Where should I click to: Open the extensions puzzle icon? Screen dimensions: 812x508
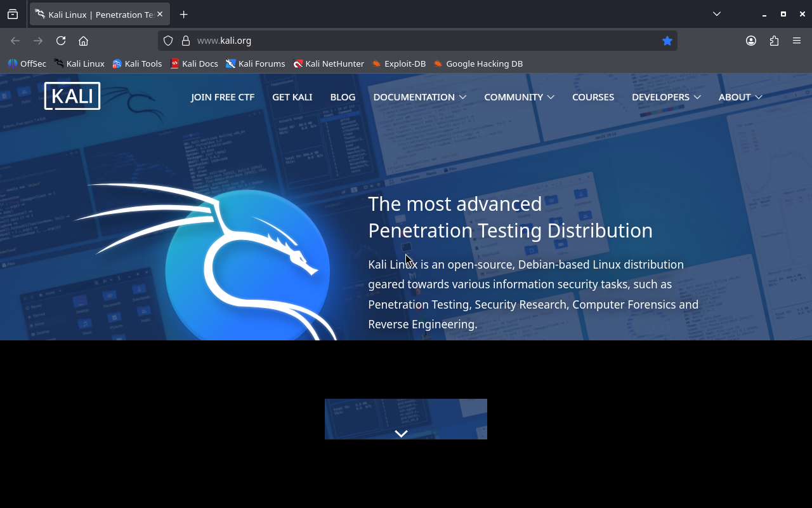point(774,41)
